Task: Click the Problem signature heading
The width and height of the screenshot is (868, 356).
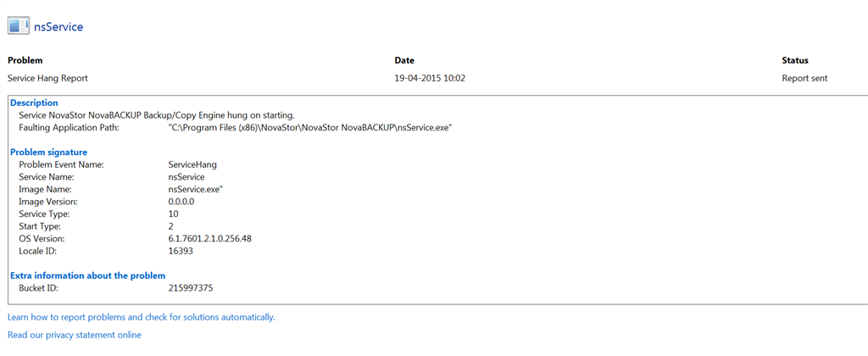Action: [48, 153]
